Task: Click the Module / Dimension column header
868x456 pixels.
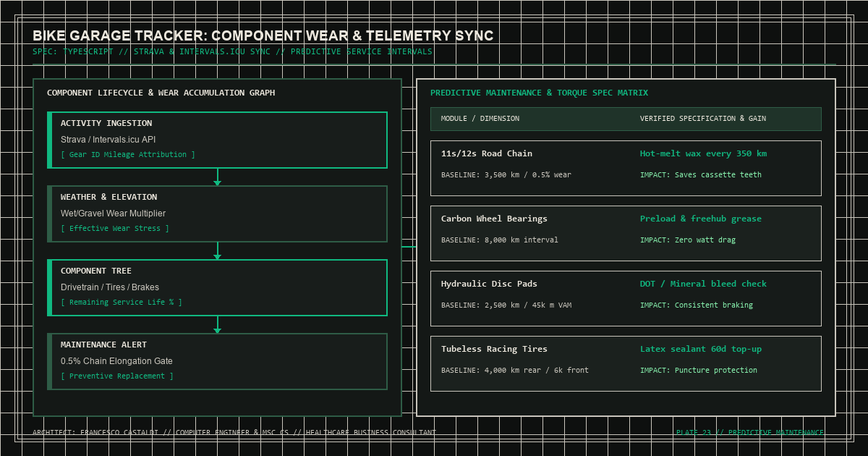Action: (x=480, y=119)
